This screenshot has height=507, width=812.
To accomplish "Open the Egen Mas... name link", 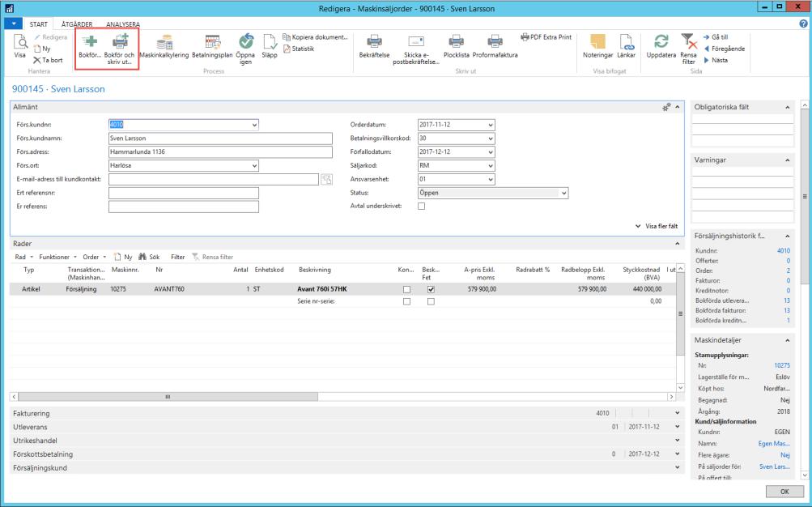I will 774,444.
